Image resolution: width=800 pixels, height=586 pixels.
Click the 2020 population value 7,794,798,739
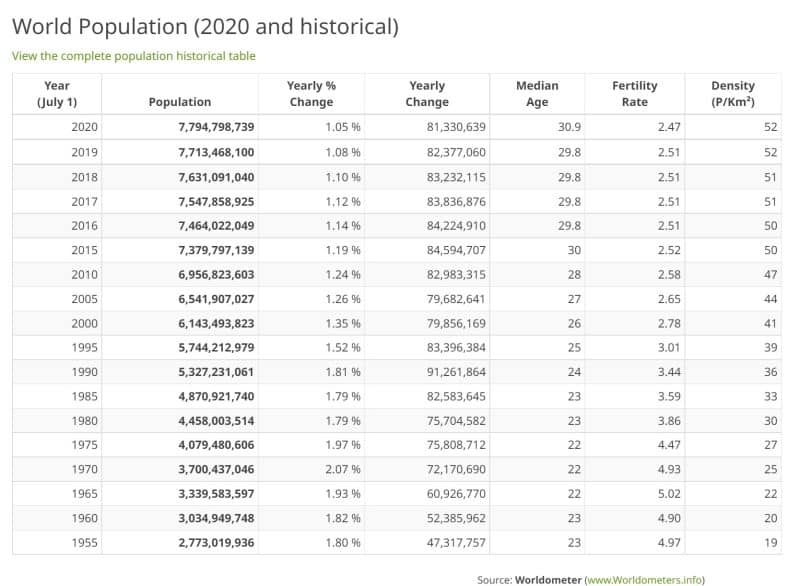coord(216,127)
